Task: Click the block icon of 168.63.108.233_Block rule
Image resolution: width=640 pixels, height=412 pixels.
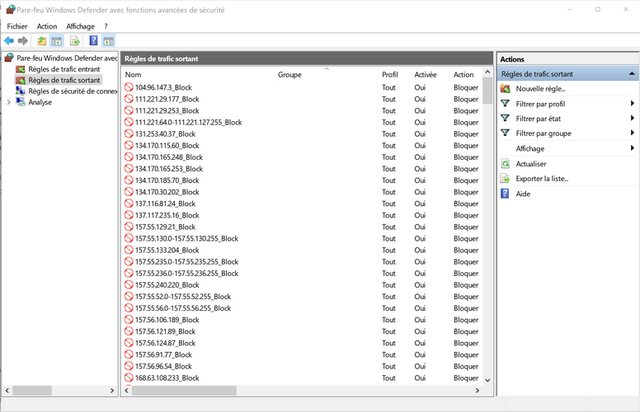Action: tap(129, 378)
